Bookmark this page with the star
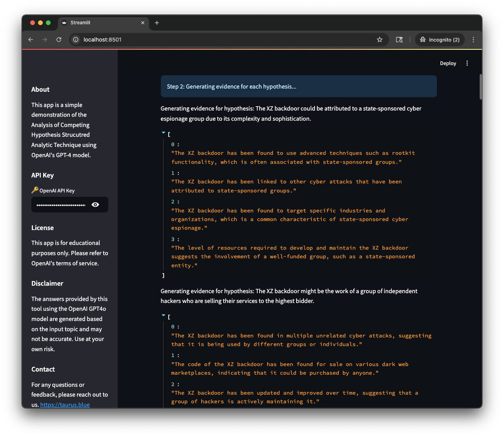 (380, 40)
